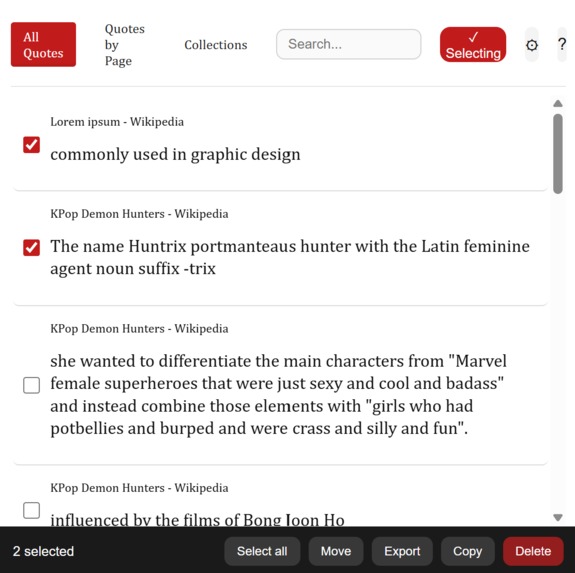This screenshot has width=575, height=573.
Task: Focus the Search input field
Action: 348,44
